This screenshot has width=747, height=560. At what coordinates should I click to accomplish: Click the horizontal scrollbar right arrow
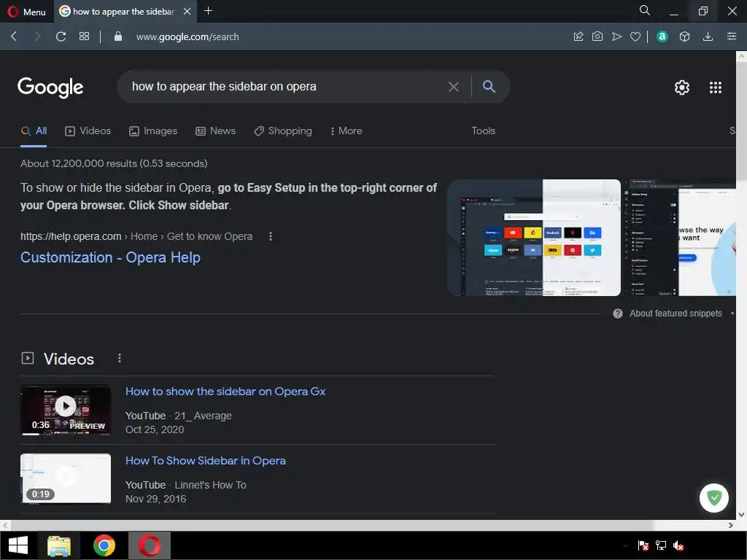(x=731, y=525)
